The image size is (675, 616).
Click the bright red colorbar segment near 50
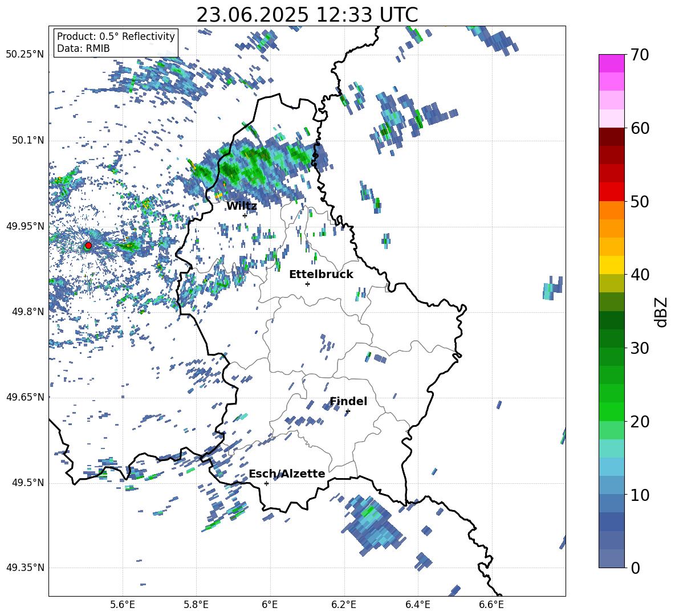coord(612,192)
